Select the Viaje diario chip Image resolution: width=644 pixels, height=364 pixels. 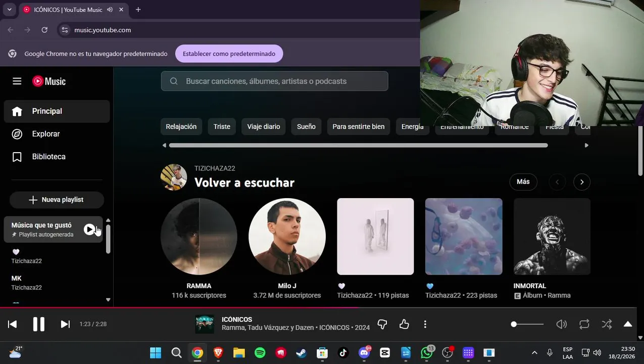click(x=264, y=126)
